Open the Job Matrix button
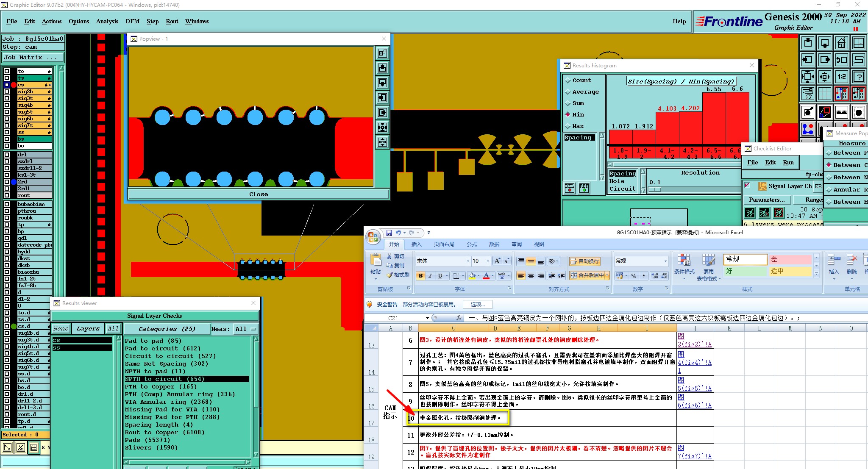This screenshot has height=469, width=868. tap(33, 58)
